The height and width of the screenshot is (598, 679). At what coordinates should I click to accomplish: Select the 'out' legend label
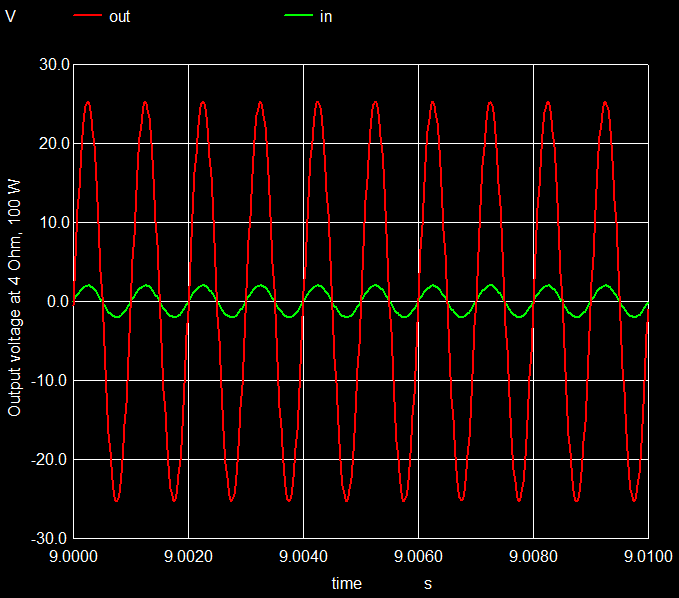click(120, 16)
